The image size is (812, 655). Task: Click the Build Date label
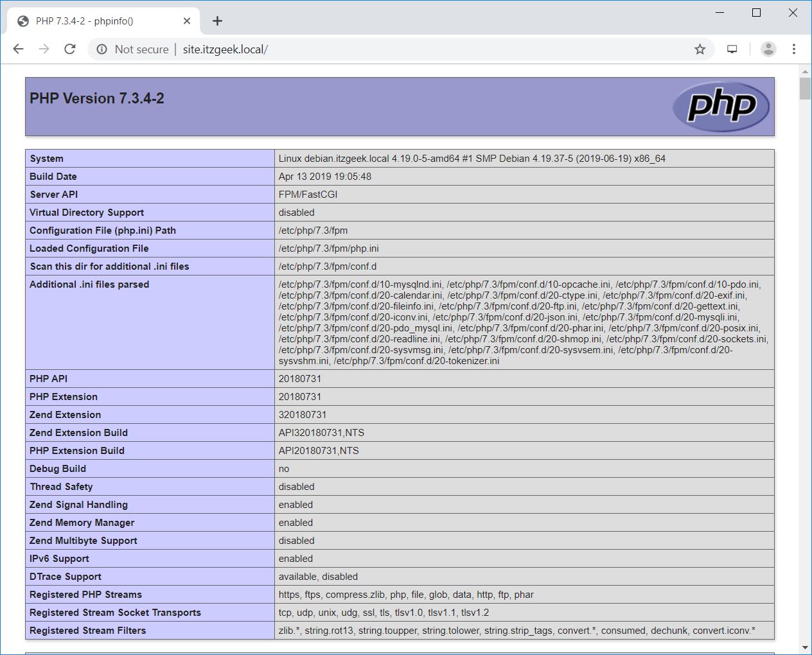click(x=53, y=177)
